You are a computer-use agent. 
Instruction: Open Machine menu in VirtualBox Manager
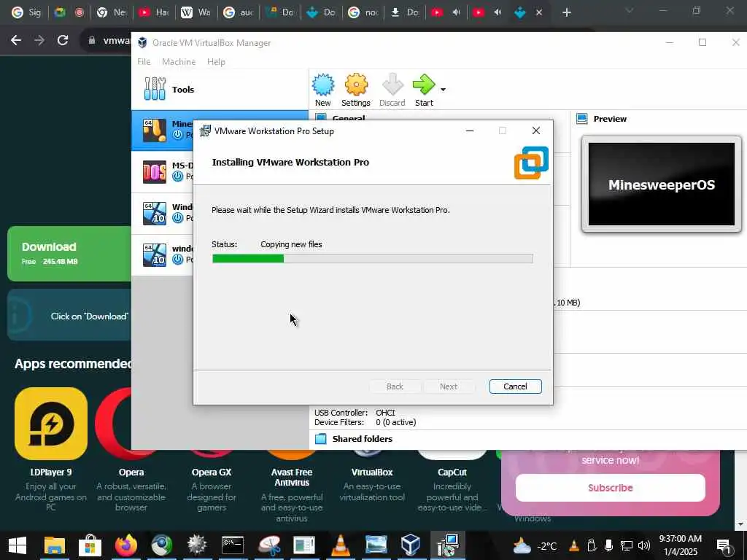click(179, 62)
